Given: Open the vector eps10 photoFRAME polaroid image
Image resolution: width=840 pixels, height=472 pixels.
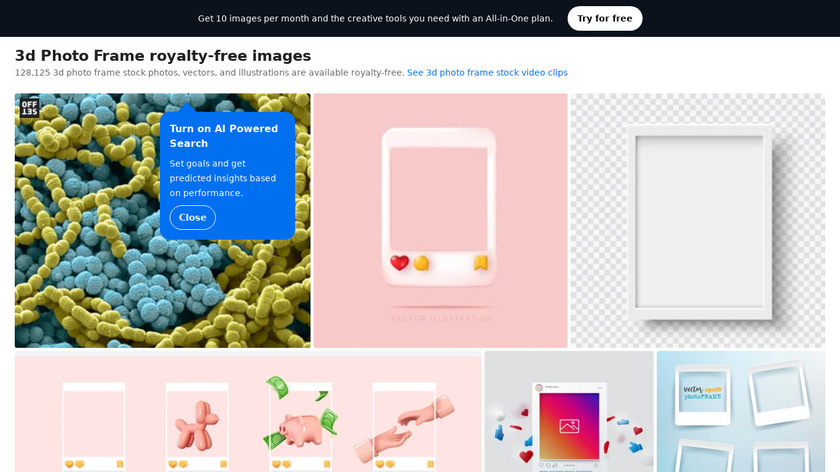Looking at the screenshot, I should pos(741,411).
